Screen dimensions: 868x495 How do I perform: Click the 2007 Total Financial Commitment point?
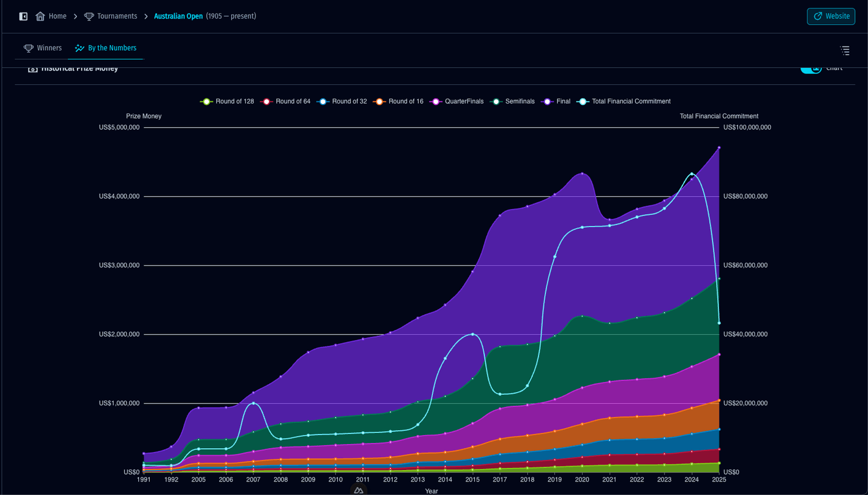click(x=253, y=403)
